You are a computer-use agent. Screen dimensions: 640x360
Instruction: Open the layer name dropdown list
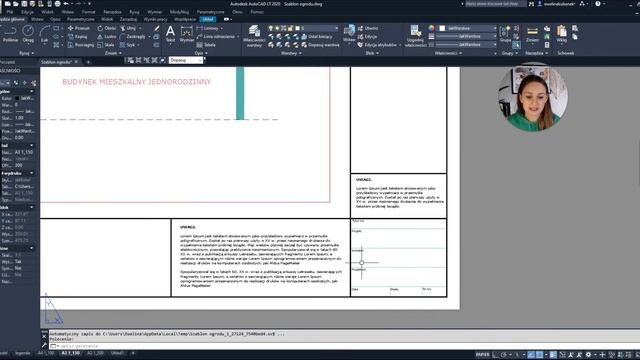click(318, 28)
